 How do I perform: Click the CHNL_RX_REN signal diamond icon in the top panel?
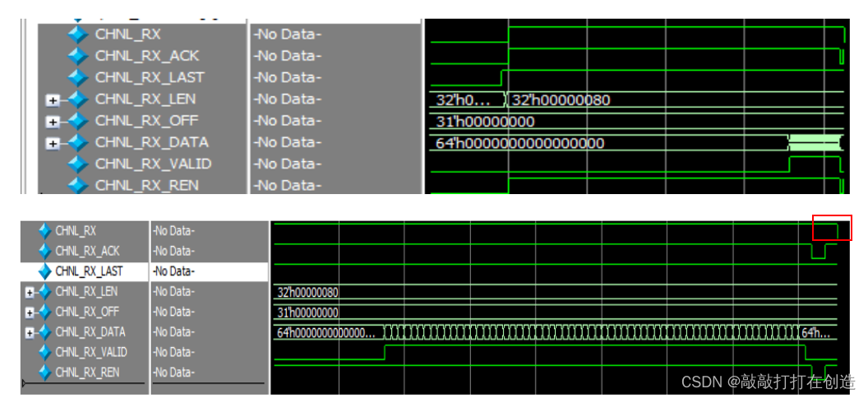(x=77, y=185)
